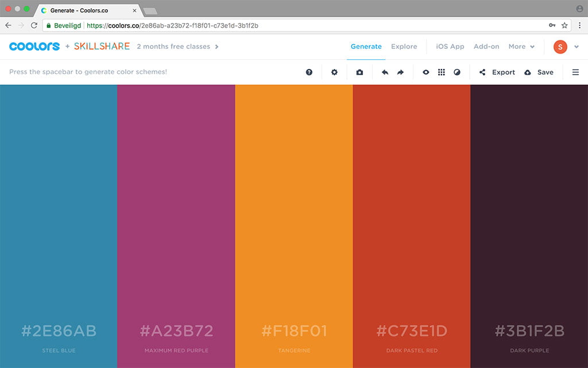Click the Coolors logo
Viewport: 588px width, 368px height.
pos(34,47)
